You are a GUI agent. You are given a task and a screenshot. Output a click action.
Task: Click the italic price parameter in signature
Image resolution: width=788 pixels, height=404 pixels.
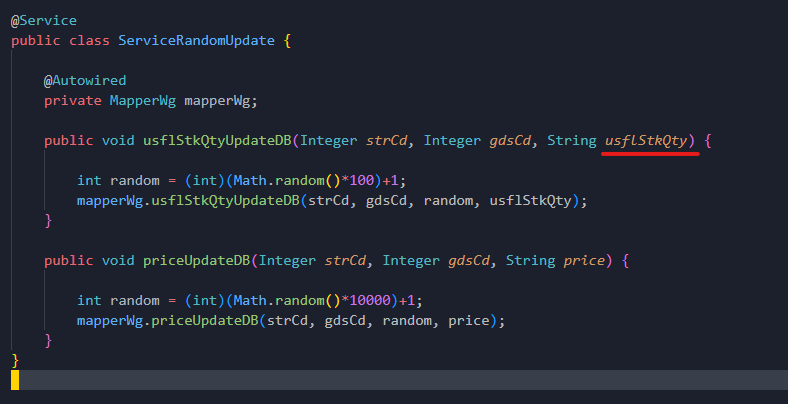(584, 260)
